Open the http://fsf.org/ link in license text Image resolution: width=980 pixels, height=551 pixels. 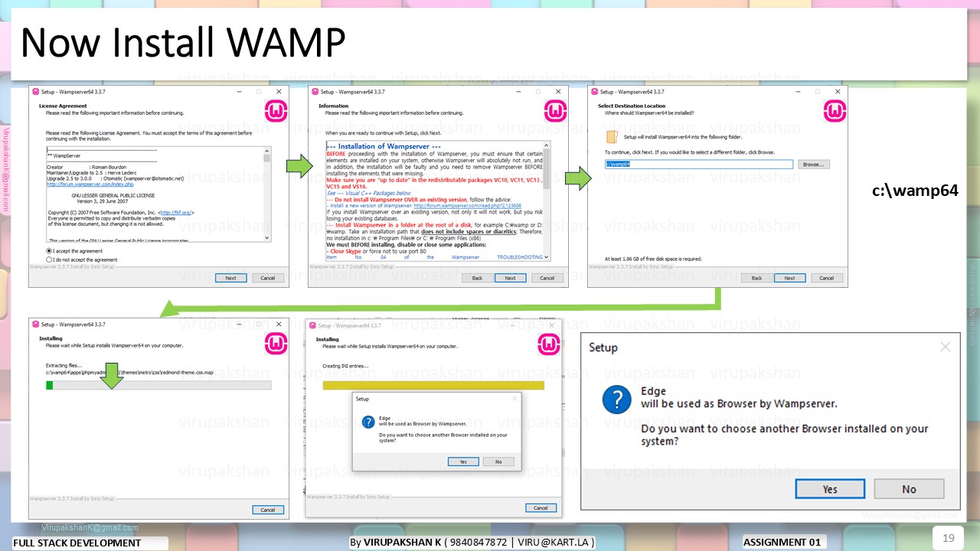pyautogui.click(x=177, y=212)
